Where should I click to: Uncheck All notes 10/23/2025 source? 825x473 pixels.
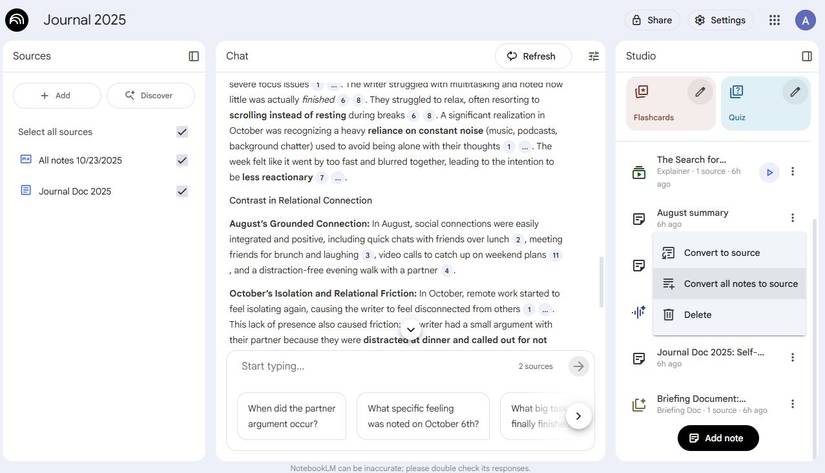point(182,160)
